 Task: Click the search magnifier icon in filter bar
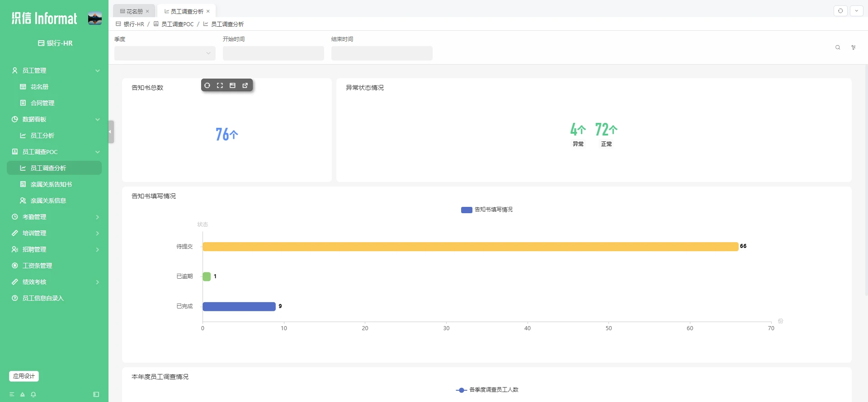(x=838, y=47)
